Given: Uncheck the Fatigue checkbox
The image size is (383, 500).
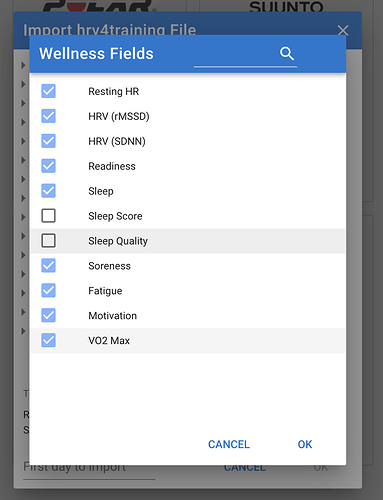Looking at the screenshot, I should [x=48, y=290].
